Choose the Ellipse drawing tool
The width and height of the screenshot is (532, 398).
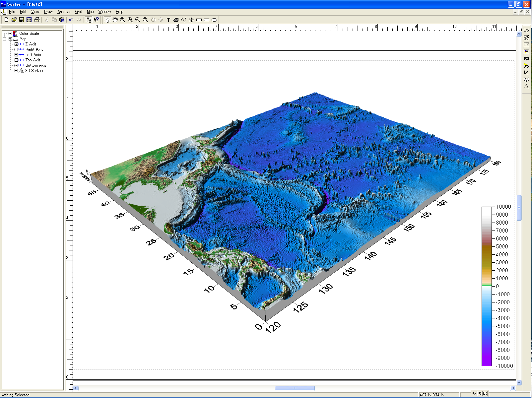tap(214, 20)
